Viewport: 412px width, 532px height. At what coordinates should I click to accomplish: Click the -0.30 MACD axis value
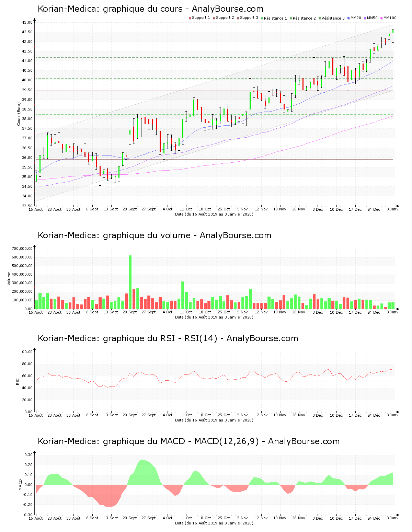28,515
